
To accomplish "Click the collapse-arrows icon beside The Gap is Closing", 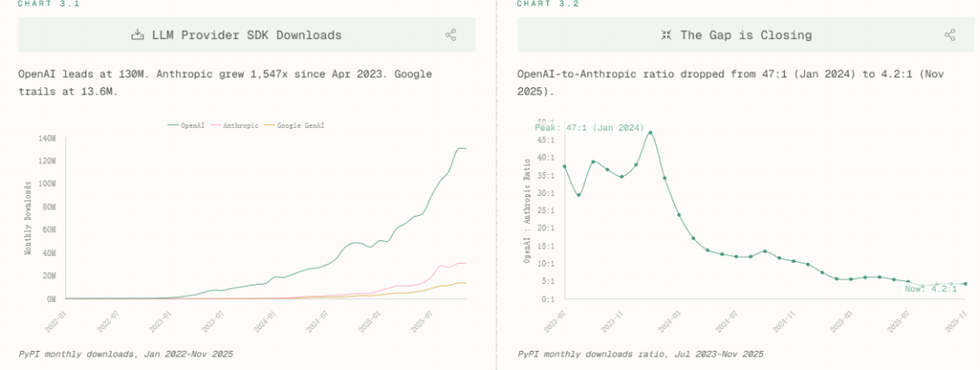I will coord(666,35).
